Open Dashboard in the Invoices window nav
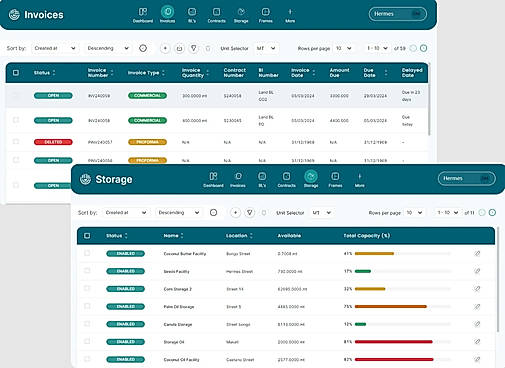Viewport: 505px width, 368px height. [x=143, y=15]
